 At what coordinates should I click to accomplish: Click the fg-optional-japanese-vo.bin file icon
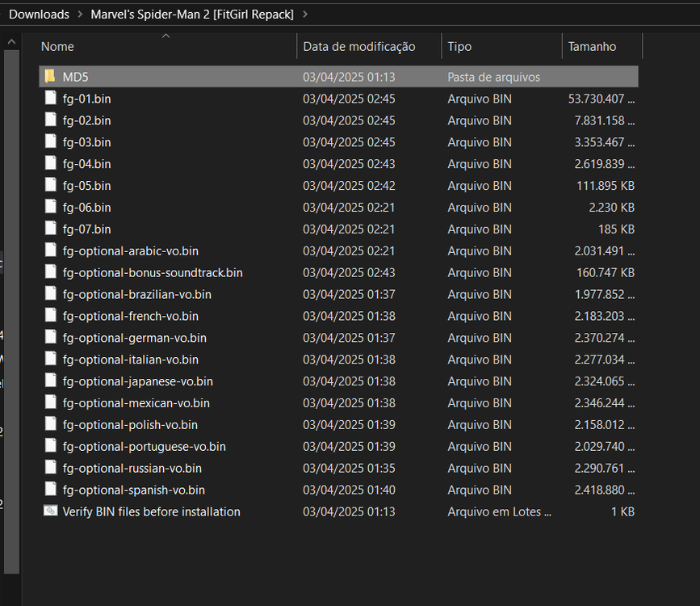point(50,381)
